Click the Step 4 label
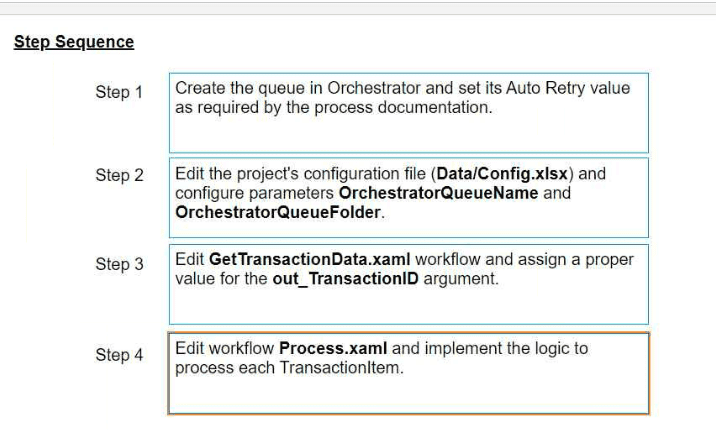This screenshot has width=716, height=435. click(119, 355)
